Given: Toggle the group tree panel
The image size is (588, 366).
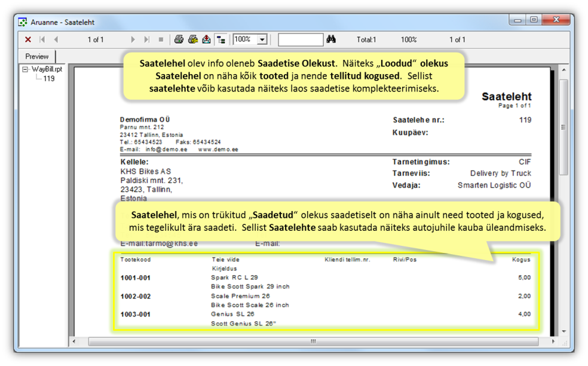Looking at the screenshot, I should point(221,39).
